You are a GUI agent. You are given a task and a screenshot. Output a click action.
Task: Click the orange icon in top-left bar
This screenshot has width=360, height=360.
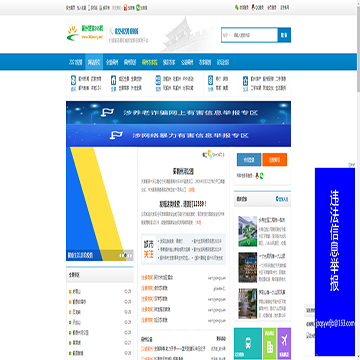pos(125,7)
